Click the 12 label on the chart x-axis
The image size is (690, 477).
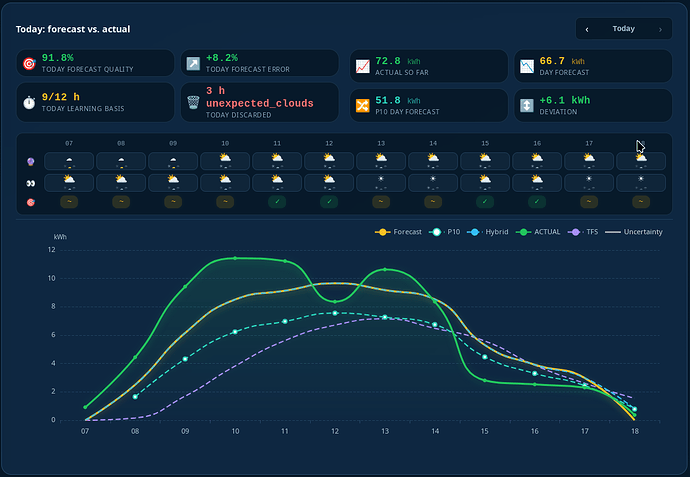click(x=335, y=431)
